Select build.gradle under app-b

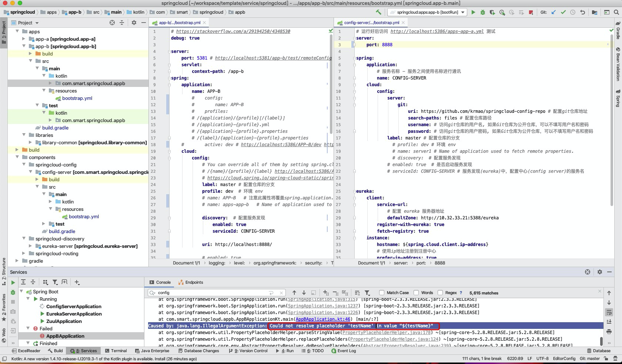(x=55, y=128)
